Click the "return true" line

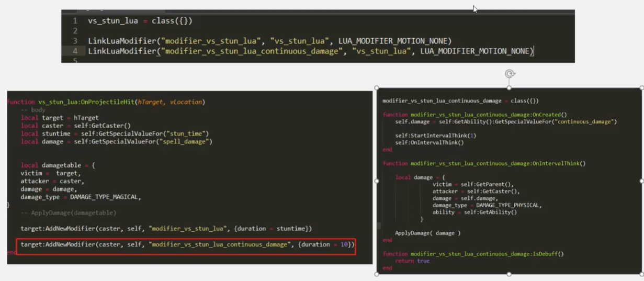pos(412,261)
